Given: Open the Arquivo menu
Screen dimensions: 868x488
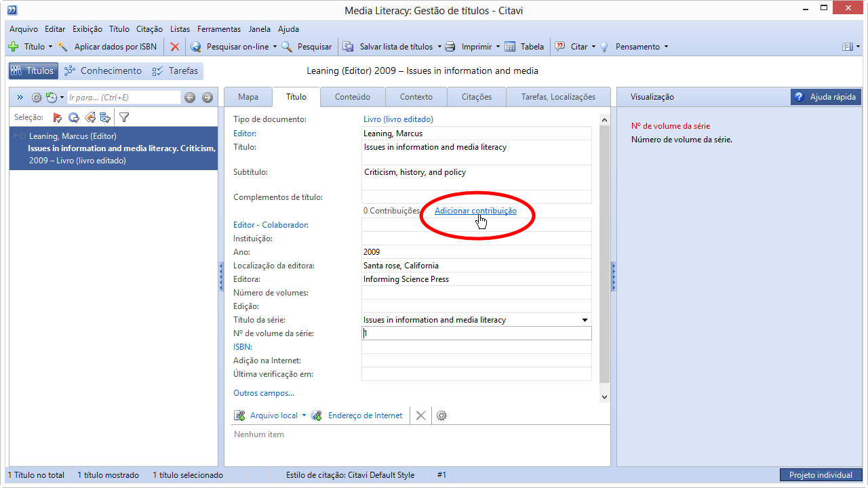Looking at the screenshot, I should tap(24, 29).
